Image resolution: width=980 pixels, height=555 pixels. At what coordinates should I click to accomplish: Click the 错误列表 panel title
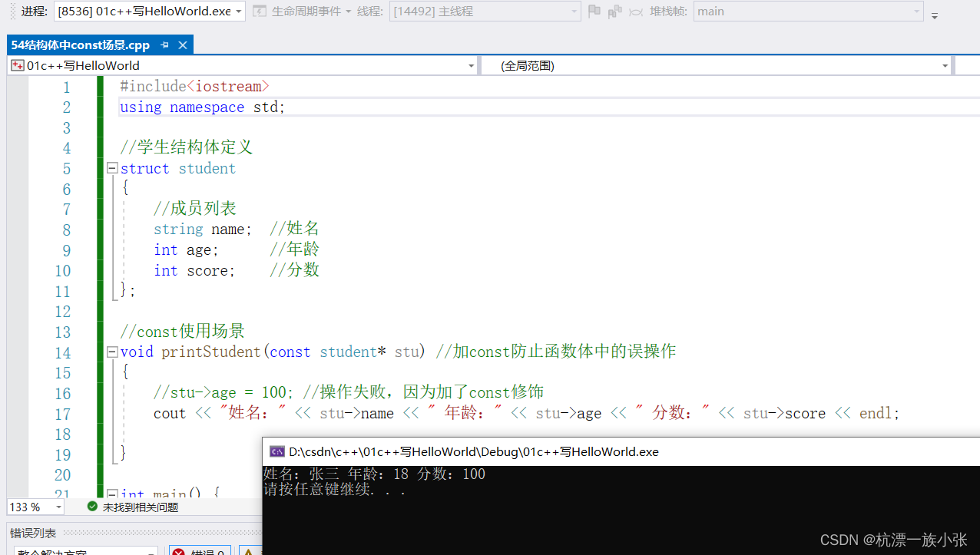coord(33,534)
